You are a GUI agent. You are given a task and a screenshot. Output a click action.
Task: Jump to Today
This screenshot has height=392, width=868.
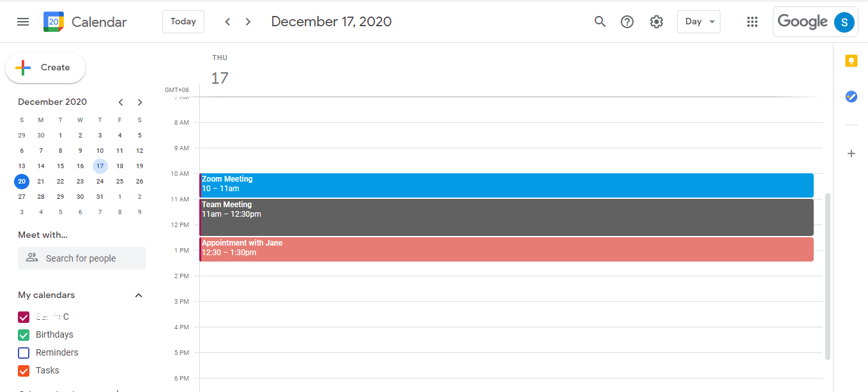(x=183, y=21)
